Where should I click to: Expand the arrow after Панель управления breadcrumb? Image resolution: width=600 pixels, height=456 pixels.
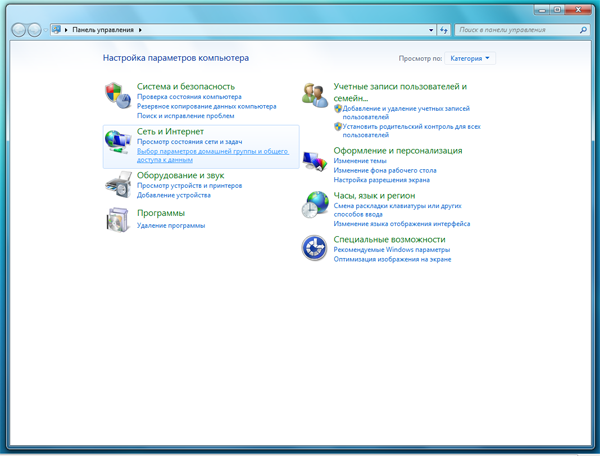[140, 30]
